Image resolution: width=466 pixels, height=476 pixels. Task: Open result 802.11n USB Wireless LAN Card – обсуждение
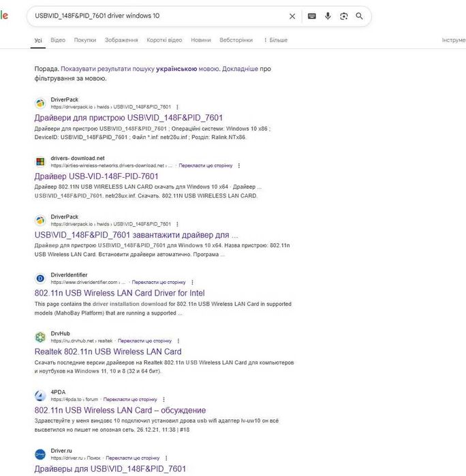pos(120,411)
